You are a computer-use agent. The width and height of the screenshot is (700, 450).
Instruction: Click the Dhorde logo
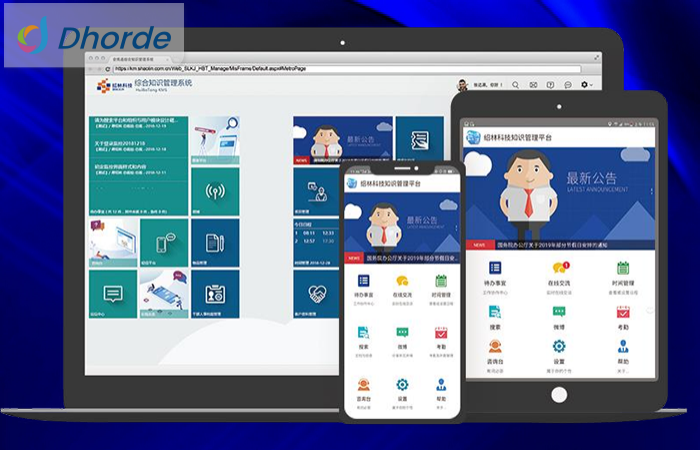coord(93,36)
